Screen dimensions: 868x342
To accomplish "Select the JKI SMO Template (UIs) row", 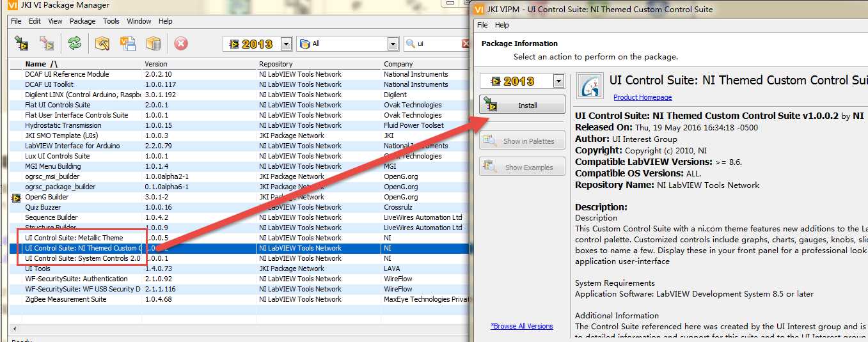I will tap(239, 136).
